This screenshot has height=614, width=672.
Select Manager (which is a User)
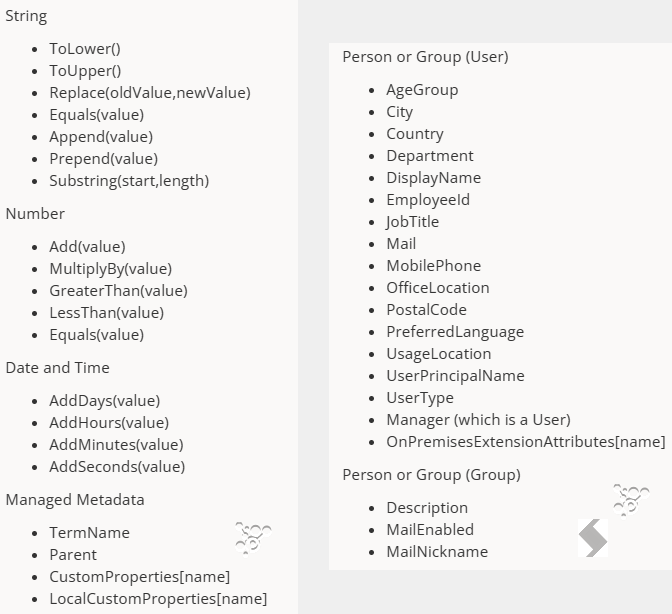click(479, 420)
